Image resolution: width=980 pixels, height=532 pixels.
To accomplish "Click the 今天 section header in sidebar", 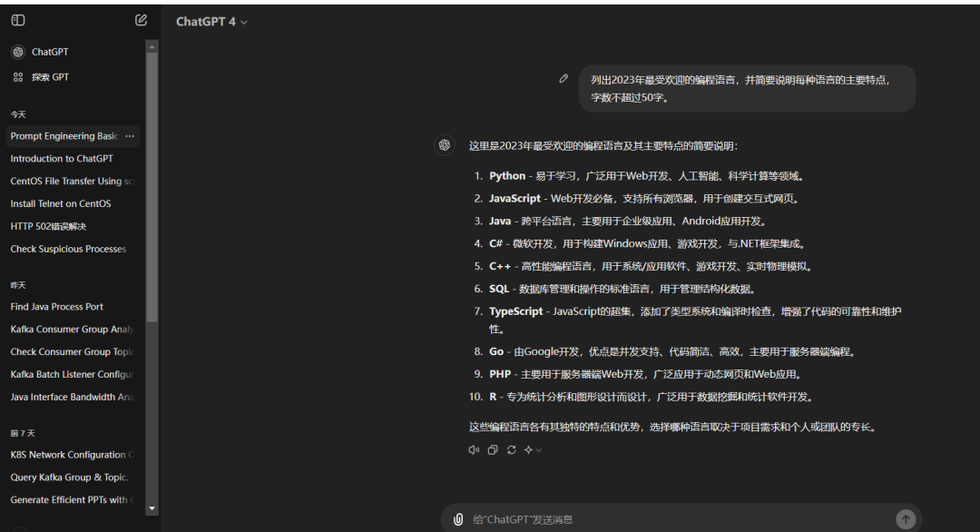I will pyautogui.click(x=18, y=114).
